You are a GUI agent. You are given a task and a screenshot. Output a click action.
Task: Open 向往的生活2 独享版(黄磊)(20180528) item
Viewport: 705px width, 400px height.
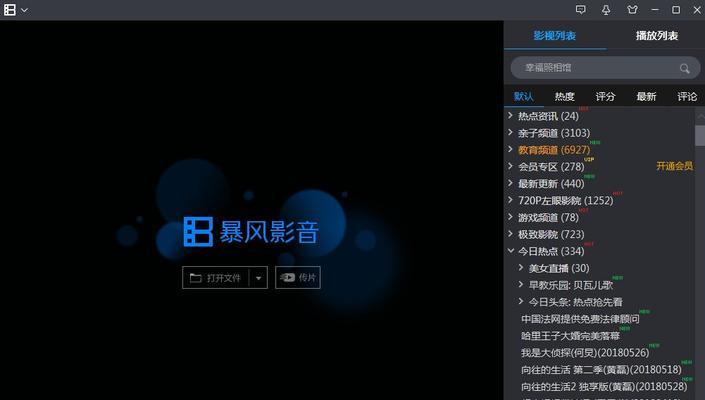604,387
